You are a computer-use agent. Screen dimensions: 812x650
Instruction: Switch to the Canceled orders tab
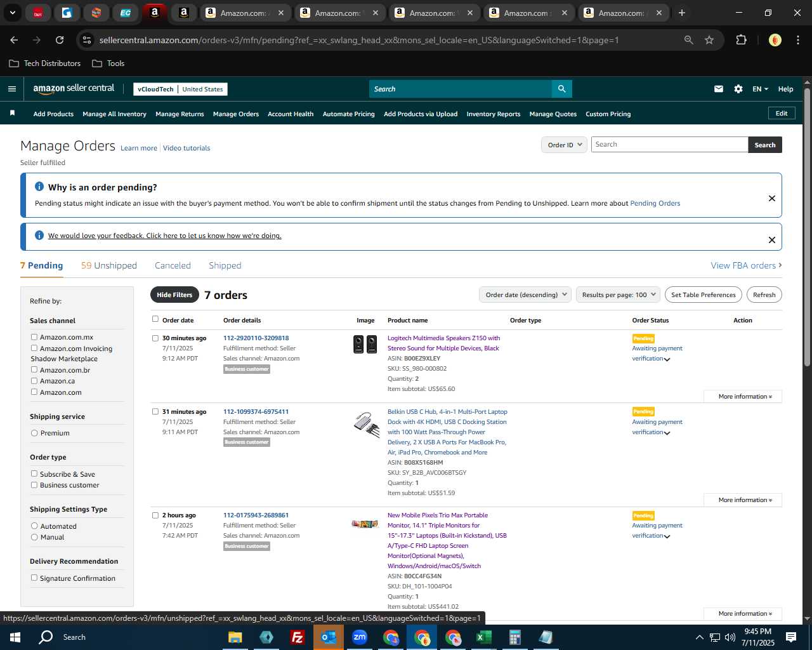[173, 265]
